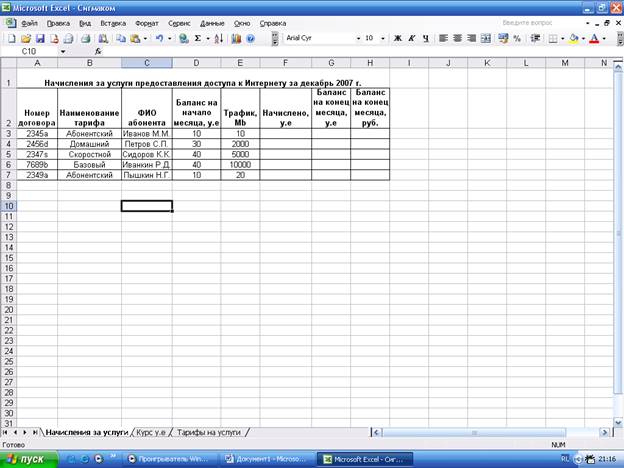Click the Insert Function fx button
The width and height of the screenshot is (624, 468).
tap(98, 51)
